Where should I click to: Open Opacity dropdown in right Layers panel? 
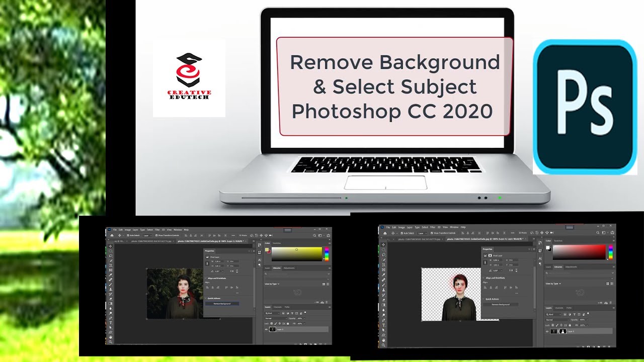pos(588,320)
